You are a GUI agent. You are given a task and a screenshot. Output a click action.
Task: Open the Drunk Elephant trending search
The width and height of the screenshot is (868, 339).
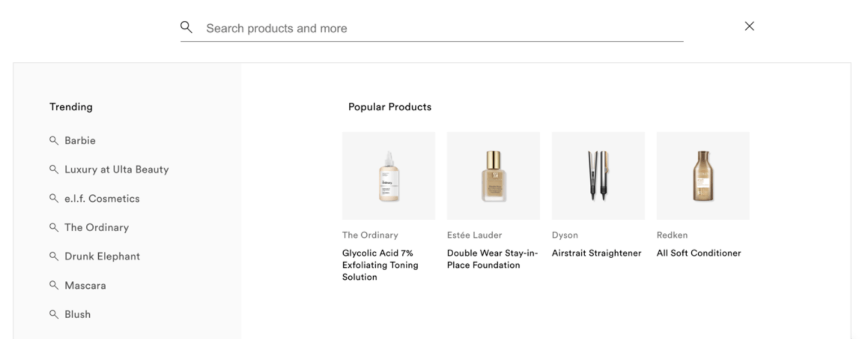(102, 257)
